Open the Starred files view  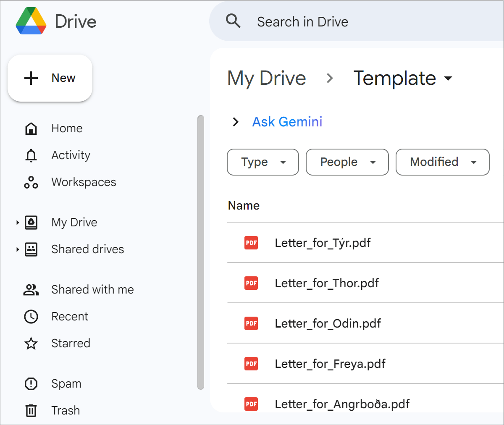click(71, 344)
